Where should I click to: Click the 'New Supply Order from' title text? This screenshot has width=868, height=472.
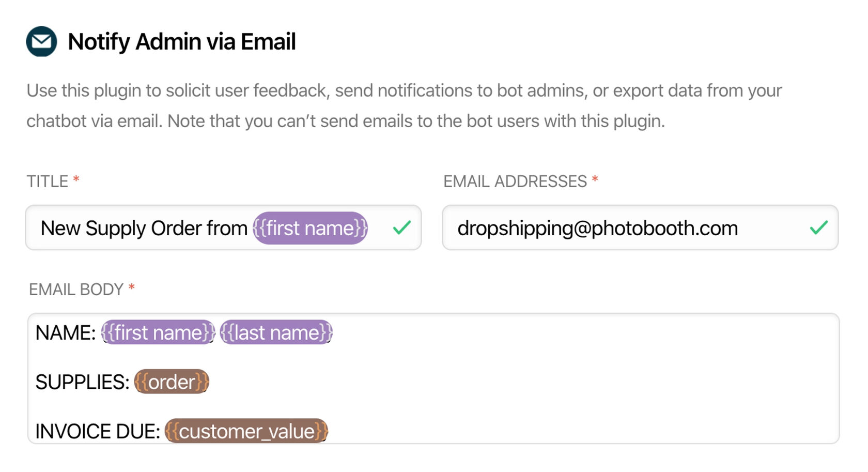pos(144,228)
